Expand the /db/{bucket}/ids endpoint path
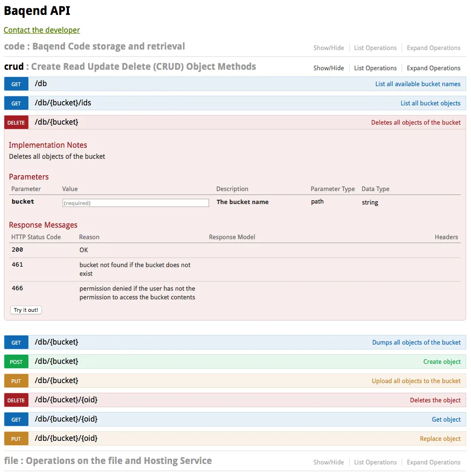The height and width of the screenshot is (476, 471). [x=63, y=103]
